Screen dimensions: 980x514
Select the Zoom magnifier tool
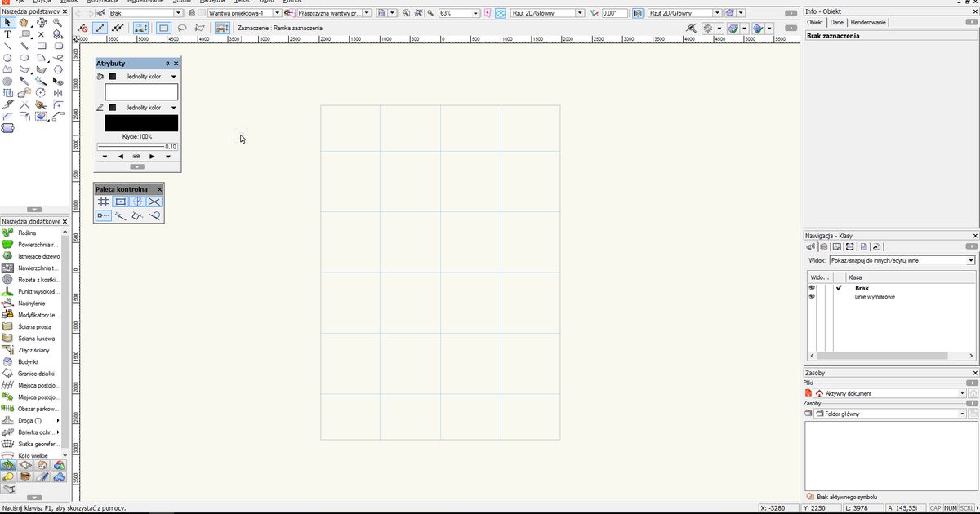point(57,22)
